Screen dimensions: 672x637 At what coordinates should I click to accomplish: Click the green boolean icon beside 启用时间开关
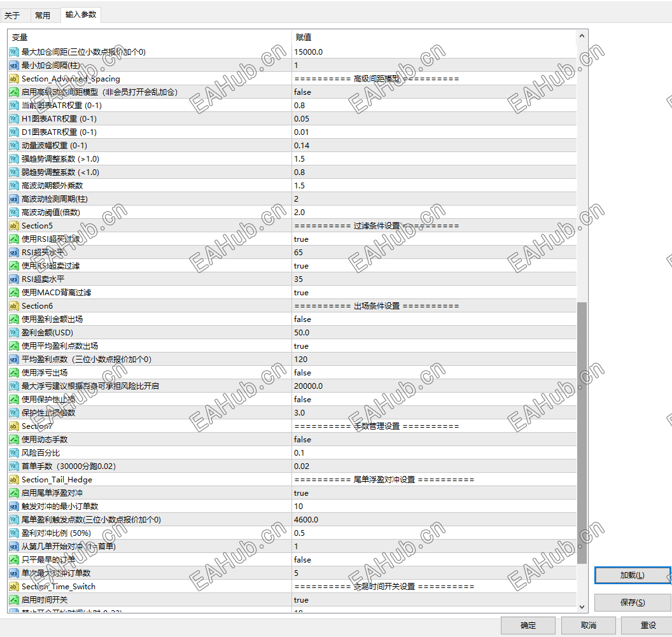(x=13, y=599)
